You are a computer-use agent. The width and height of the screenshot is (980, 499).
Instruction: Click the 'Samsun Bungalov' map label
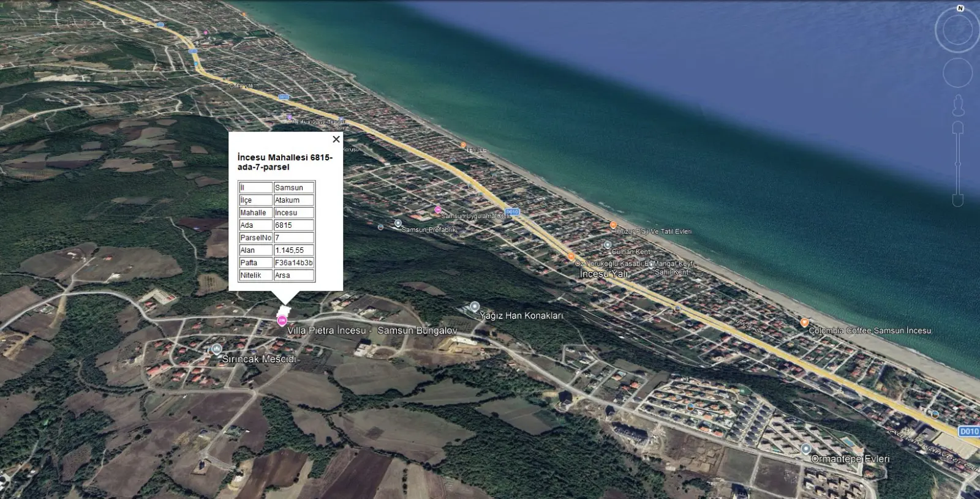click(x=418, y=331)
